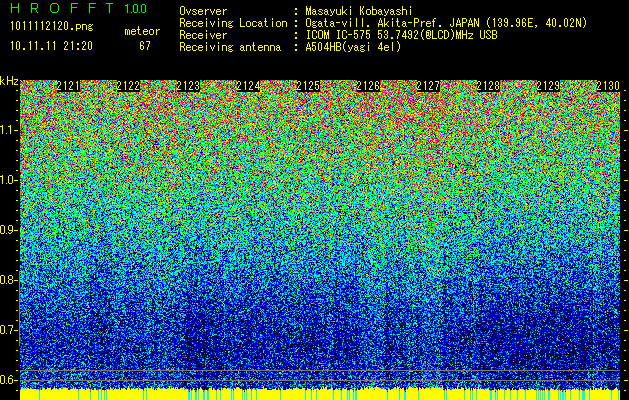Click the 2128 time marker
The image size is (629, 400).
tap(488, 86)
